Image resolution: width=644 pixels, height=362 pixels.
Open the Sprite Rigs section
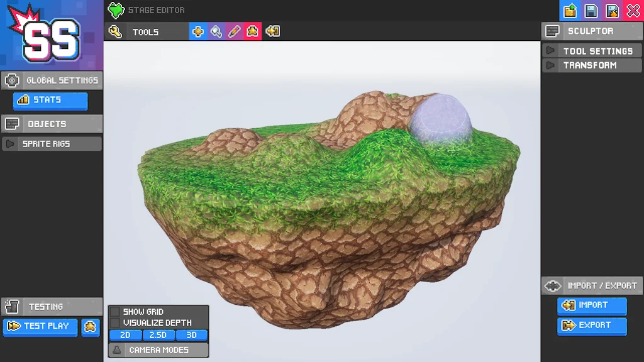coord(52,143)
